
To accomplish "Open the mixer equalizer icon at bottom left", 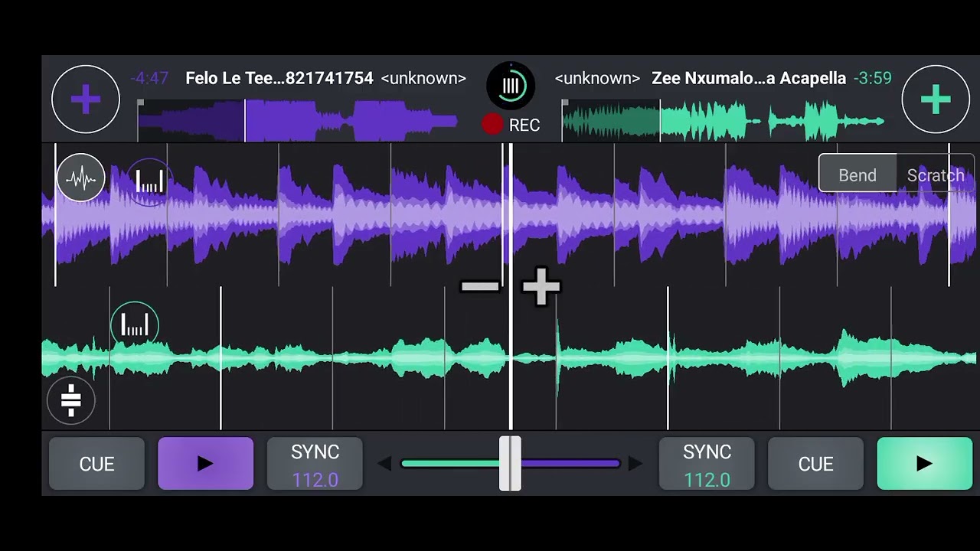I will (71, 399).
